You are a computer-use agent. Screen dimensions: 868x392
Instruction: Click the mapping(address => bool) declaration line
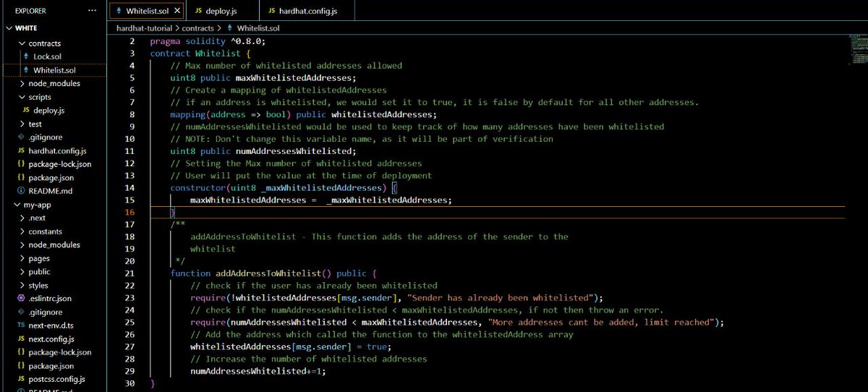pos(304,114)
